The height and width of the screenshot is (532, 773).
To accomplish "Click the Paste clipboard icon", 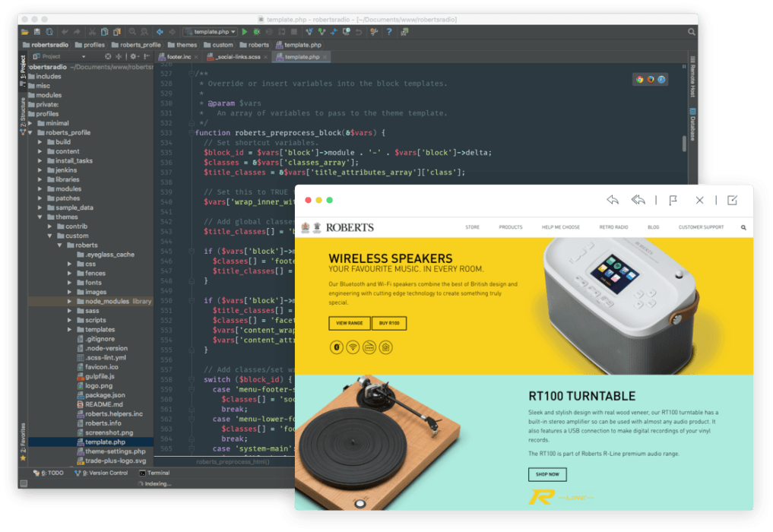I will click(x=117, y=32).
